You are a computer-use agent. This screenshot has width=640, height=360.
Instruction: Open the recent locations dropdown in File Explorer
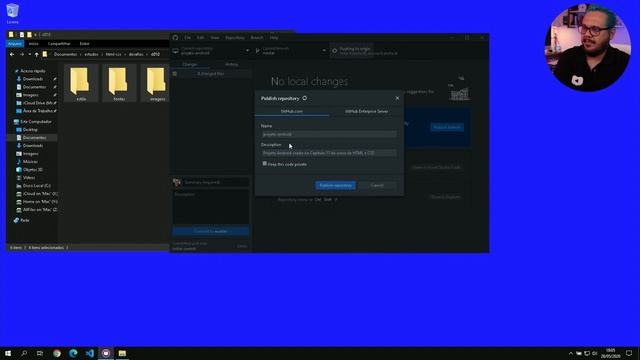[x=29, y=54]
